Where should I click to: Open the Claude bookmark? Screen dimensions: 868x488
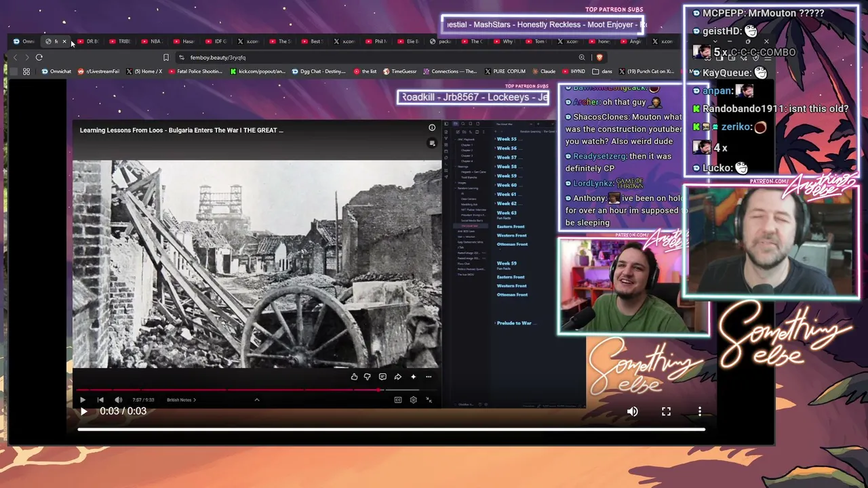545,71
